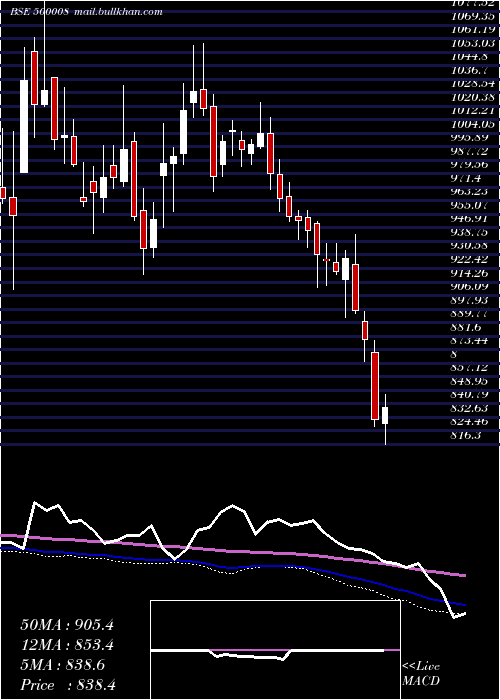The width and height of the screenshot is (500, 700).
Task: Click the 914.26 price axis label
Action: pos(471,273)
